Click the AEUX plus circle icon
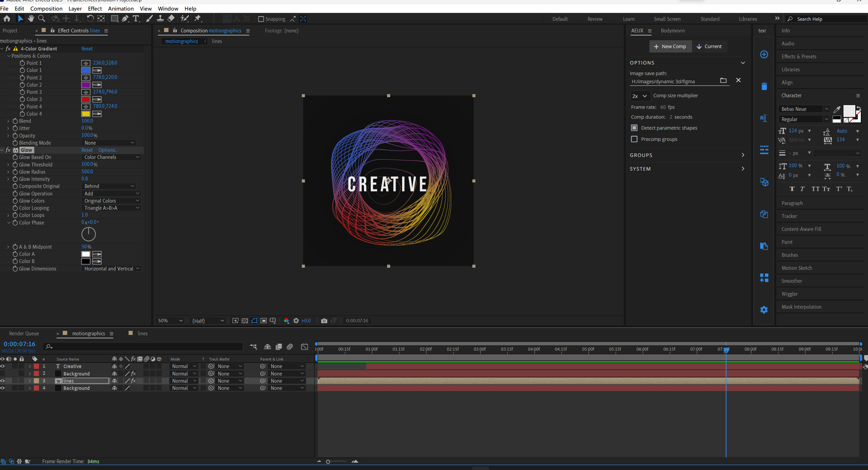 [x=764, y=55]
